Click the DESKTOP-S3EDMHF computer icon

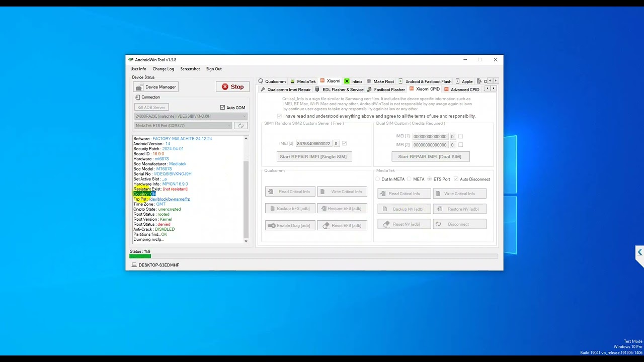click(134, 265)
